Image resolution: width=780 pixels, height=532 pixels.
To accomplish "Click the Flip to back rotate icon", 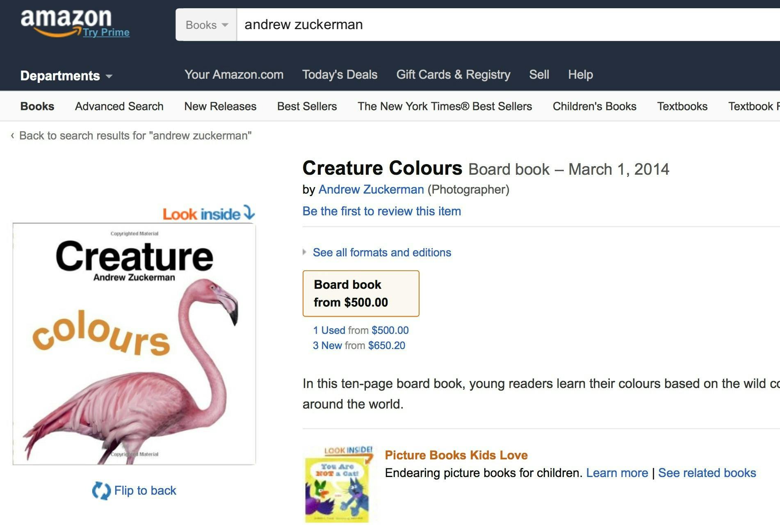I will (x=101, y=491).
